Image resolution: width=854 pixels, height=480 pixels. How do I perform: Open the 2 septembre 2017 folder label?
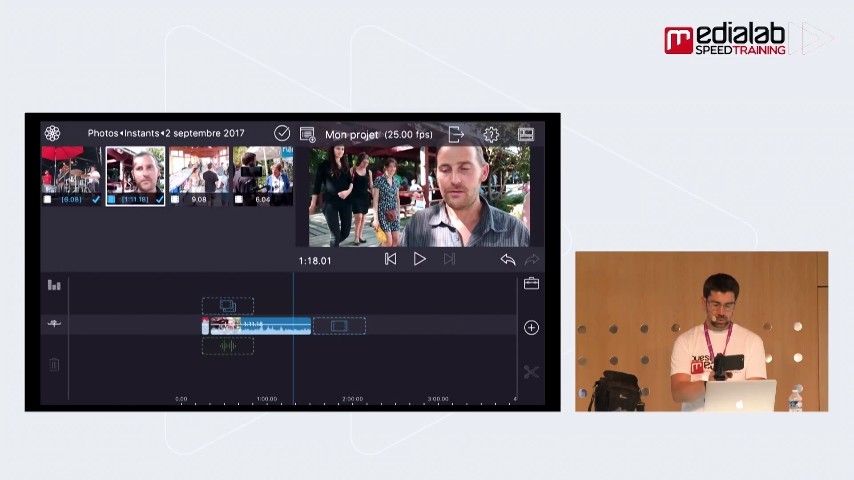click(205, 134)
